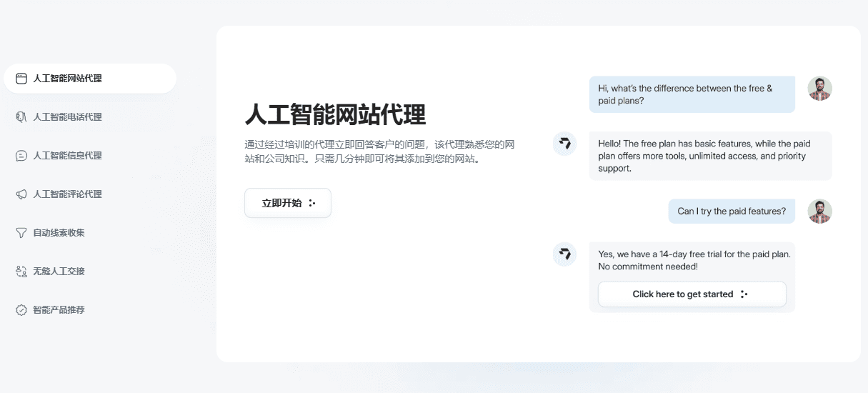
Task: Switch to the 人工智能电话代理 tab
Action: (90, 117)
